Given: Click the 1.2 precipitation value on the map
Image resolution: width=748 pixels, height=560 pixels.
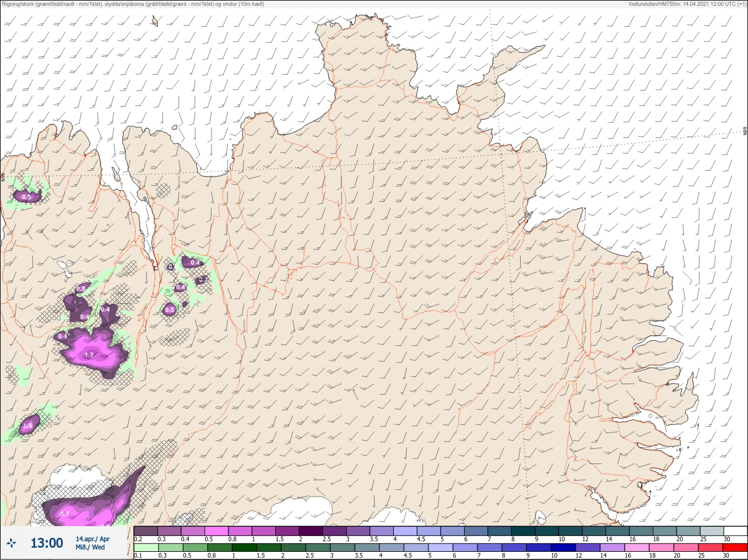Looking at the screenshot, I should click(x=89, y=355).
